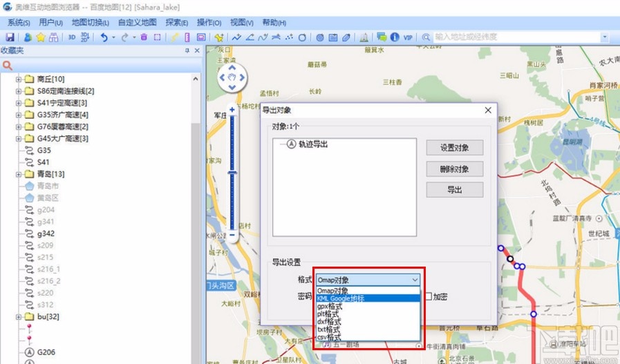This screenshot has height=364, width=620.
Task: Open the 格式 format combo box
Action: (368, 280)
